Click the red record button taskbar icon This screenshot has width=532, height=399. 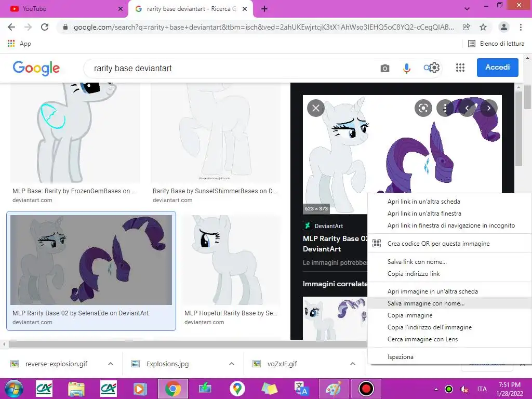(x=366, y=389)
